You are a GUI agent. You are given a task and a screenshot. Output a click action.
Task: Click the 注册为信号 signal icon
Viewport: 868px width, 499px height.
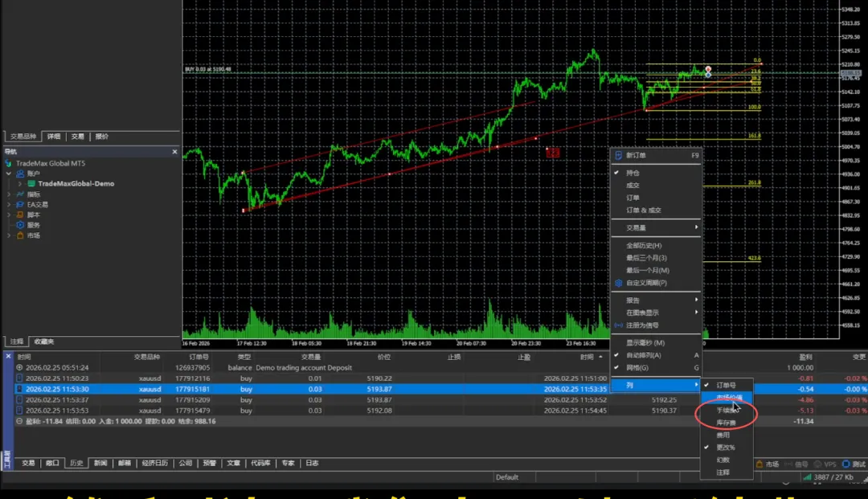618,325
